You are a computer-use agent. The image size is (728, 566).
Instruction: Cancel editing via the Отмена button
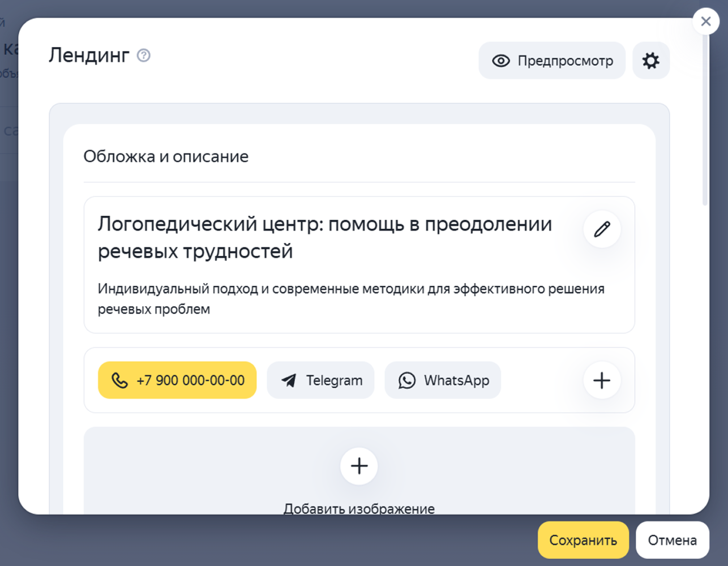673,540
